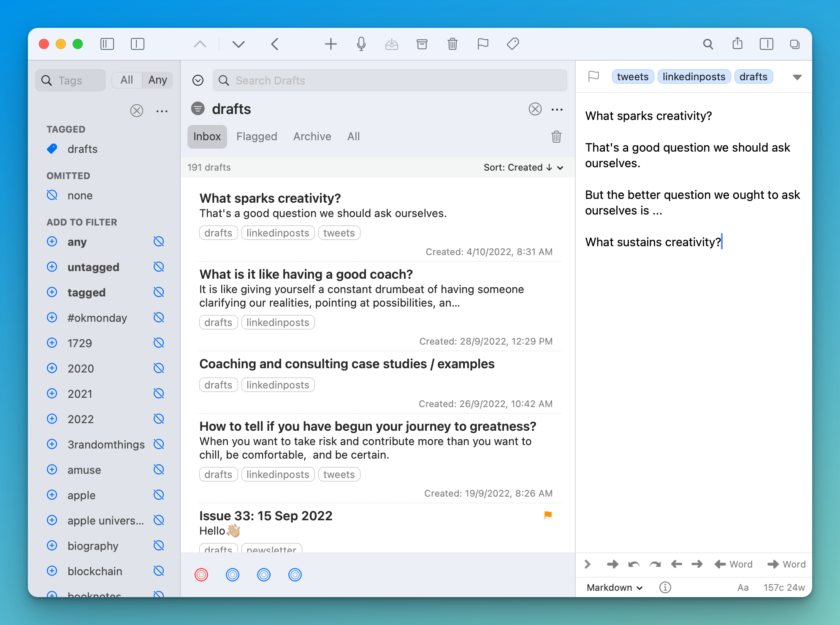Click the archive box toolbar icon
This screenshot has height=625, width=840.
coord(422,44)
